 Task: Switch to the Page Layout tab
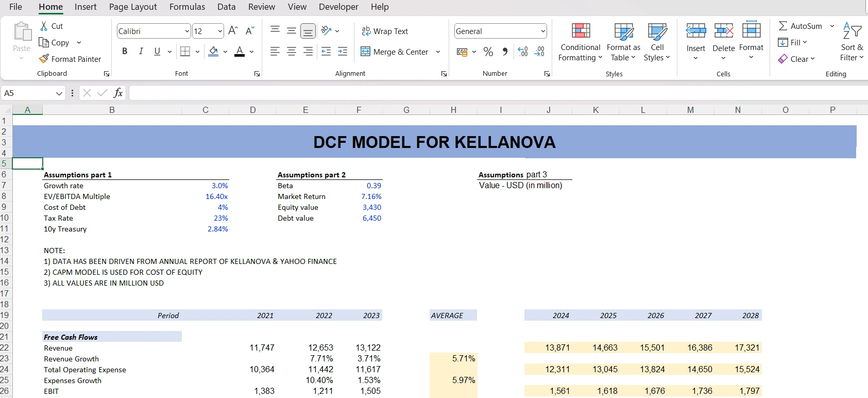click(133, 7)
